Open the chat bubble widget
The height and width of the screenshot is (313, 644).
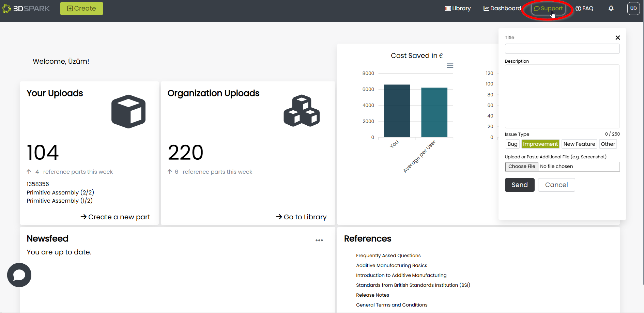click(19, 275)
